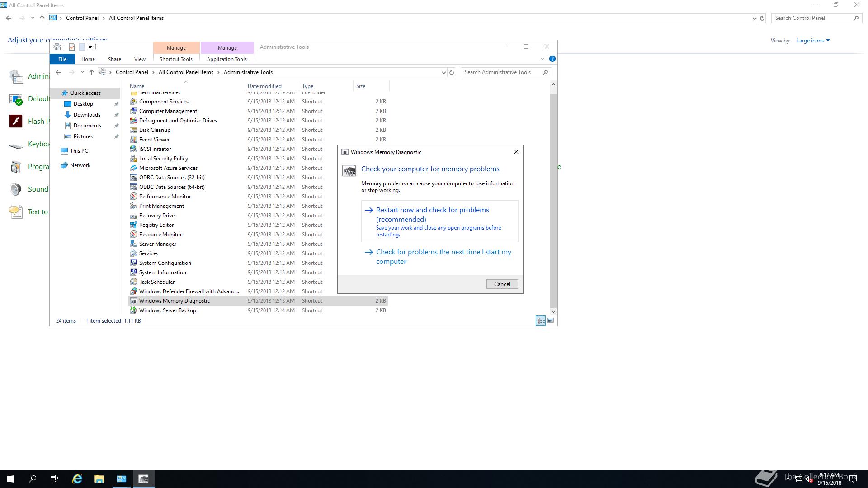Screen dimensions: 868x488
Task: Expand Control Panel address bar history dropdown
Action: pos(754,18)
